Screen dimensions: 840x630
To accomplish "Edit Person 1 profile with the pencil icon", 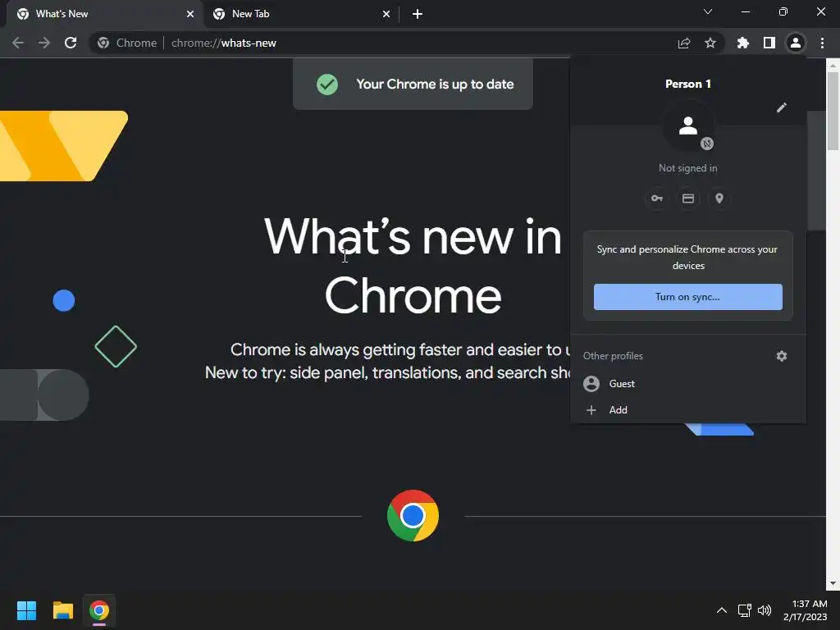I will click(782, 107).
